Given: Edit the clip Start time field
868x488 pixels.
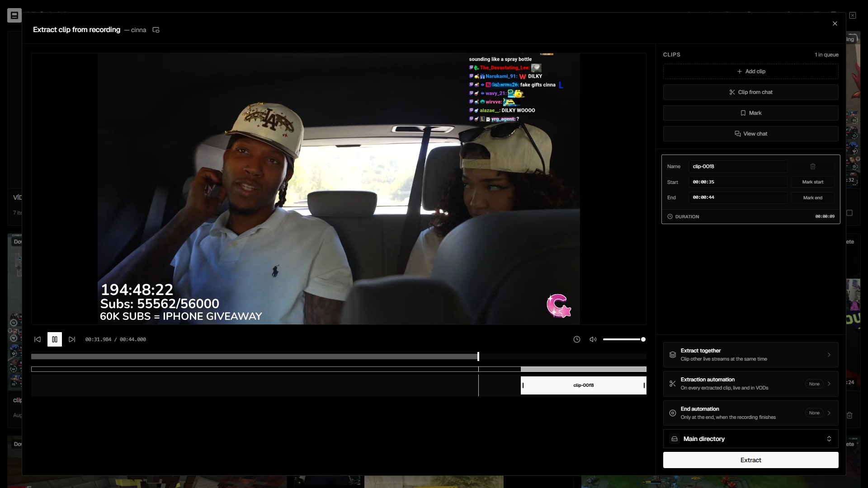Looking at the screenshot, I should [738, 182].
